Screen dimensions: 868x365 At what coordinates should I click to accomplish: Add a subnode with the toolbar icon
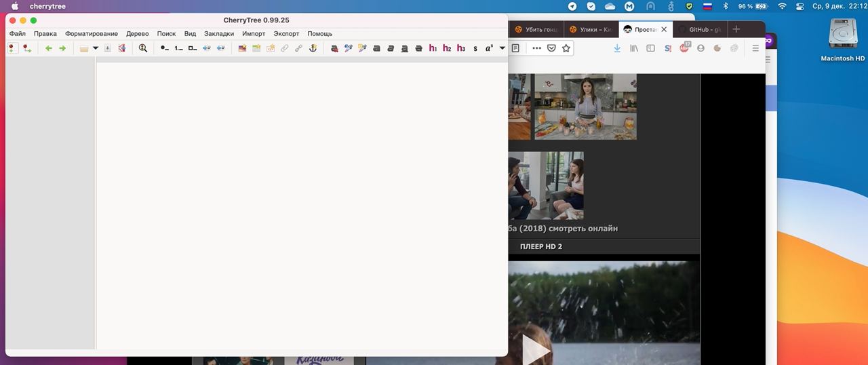[26, 48]
